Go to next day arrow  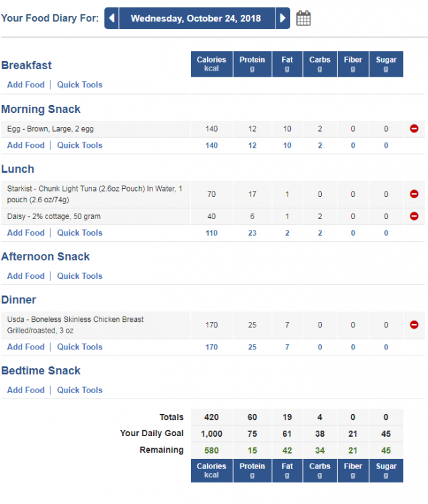[x=283, y=18]
